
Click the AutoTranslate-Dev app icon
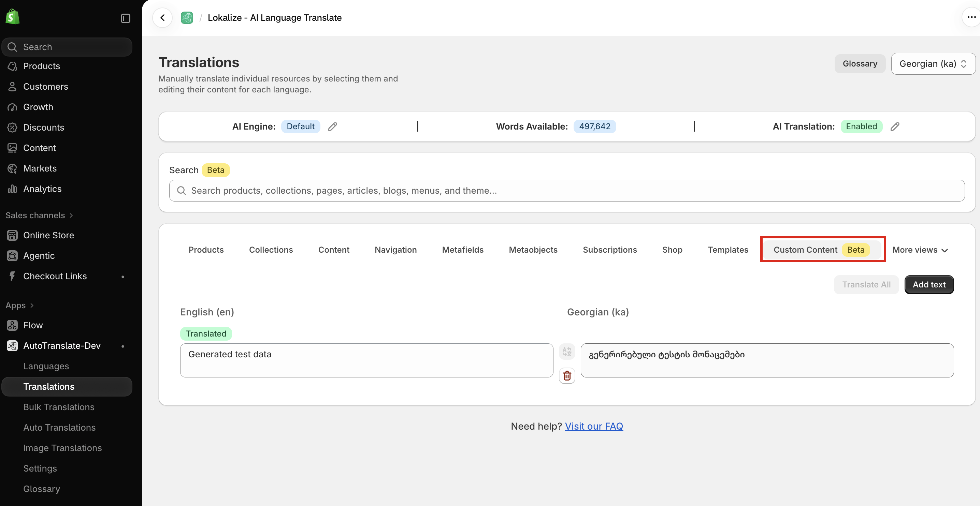[12, 346]
